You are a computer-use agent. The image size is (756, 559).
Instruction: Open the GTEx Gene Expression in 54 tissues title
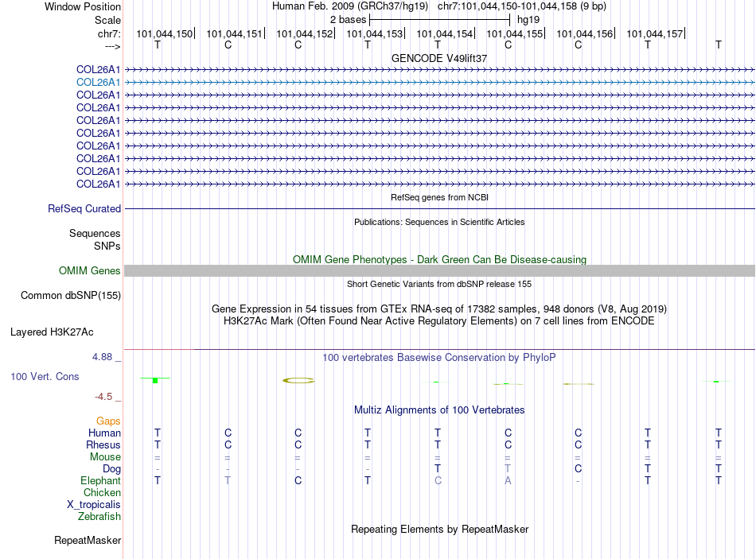[439, 309]
